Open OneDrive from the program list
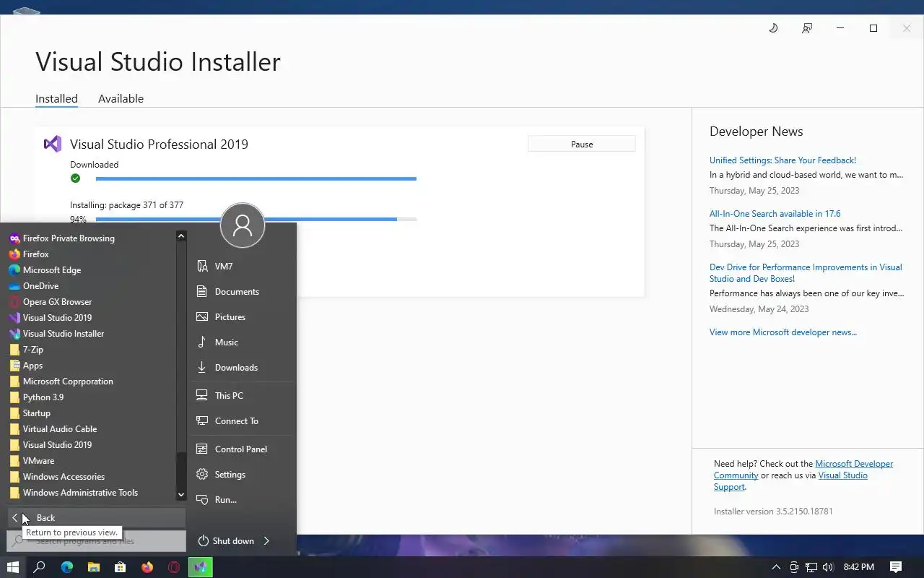924x578 pixels. coord(91,286)
